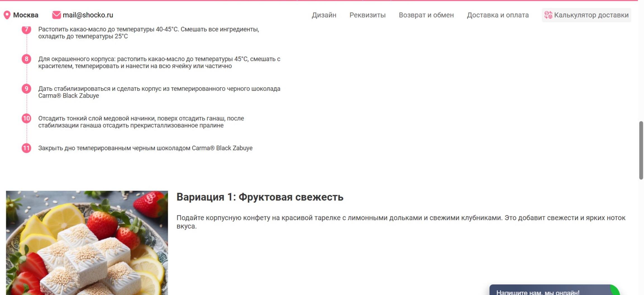Click the step 11 number badge
Image resolution: width=644 pixels, height=295 pixels.
[x=27, y=148]
